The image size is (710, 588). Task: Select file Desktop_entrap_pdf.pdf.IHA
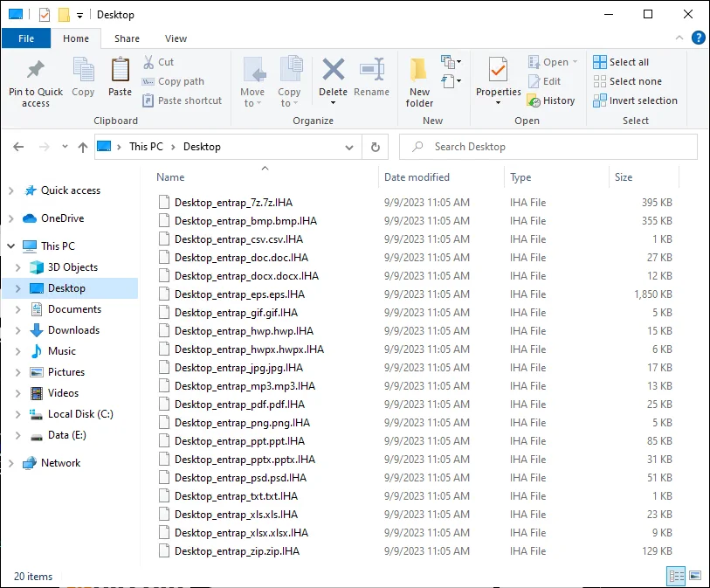coord(239,405)
